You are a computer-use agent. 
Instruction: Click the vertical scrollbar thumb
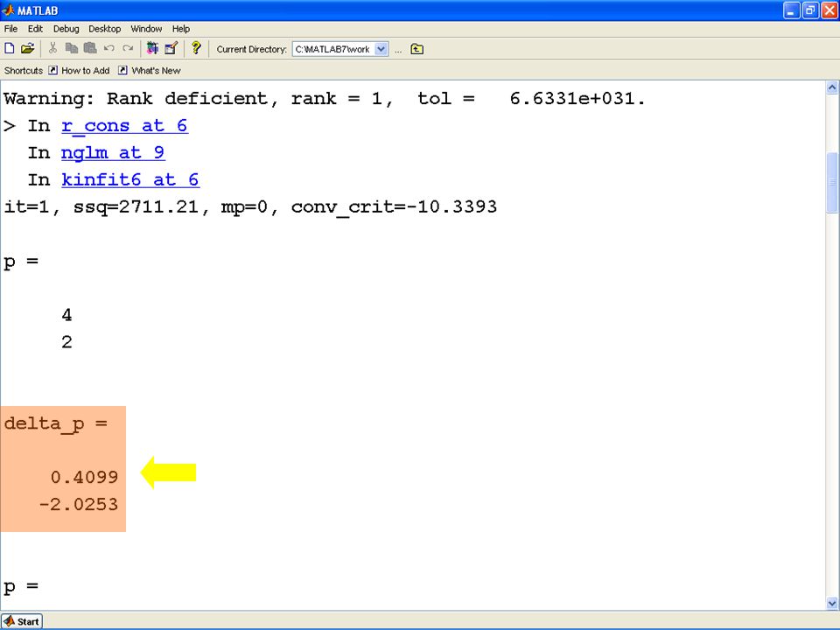pos(832,183)
